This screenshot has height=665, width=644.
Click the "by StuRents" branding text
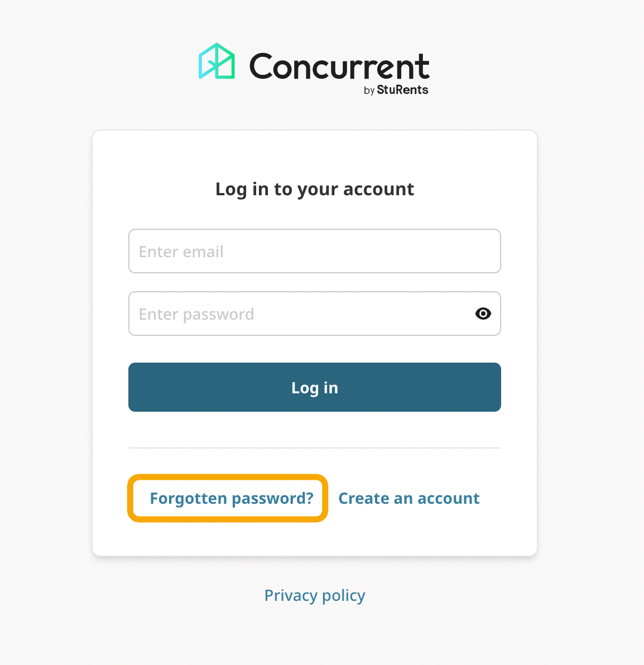[396, 90]
